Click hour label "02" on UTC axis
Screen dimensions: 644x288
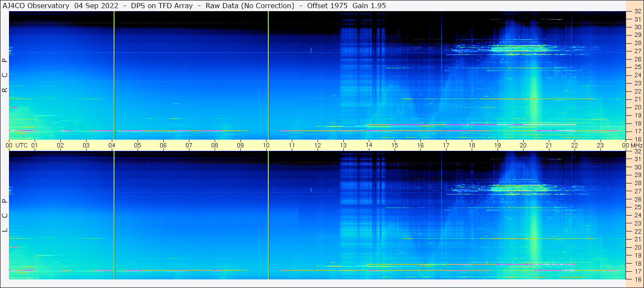point(60,145)
